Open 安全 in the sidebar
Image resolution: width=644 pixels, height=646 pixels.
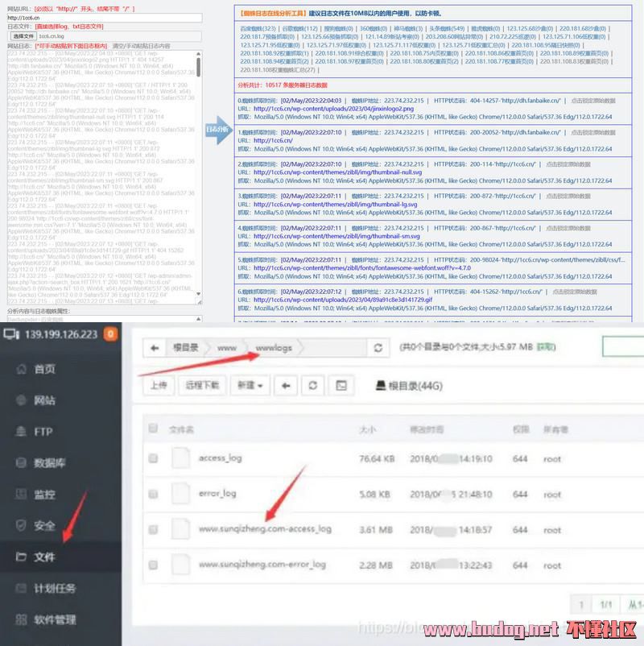[x=44, y=526]
